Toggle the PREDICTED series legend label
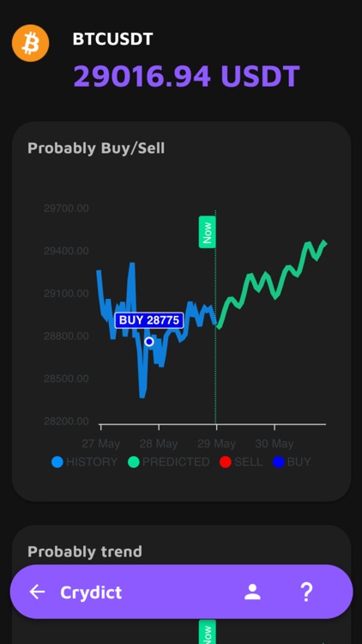Image resolution: width=362 pixels, height=644 pixels. [176, 462]
